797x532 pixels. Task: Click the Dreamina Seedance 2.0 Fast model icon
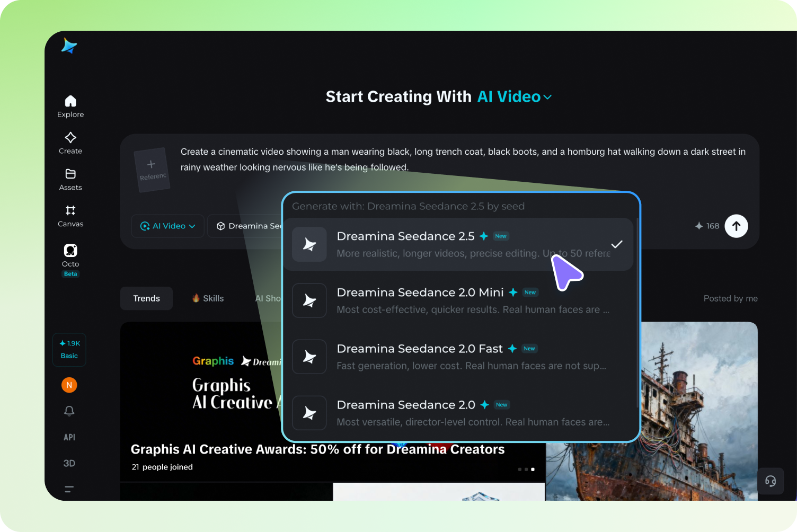pyautogui.click(x=309, y=357)
